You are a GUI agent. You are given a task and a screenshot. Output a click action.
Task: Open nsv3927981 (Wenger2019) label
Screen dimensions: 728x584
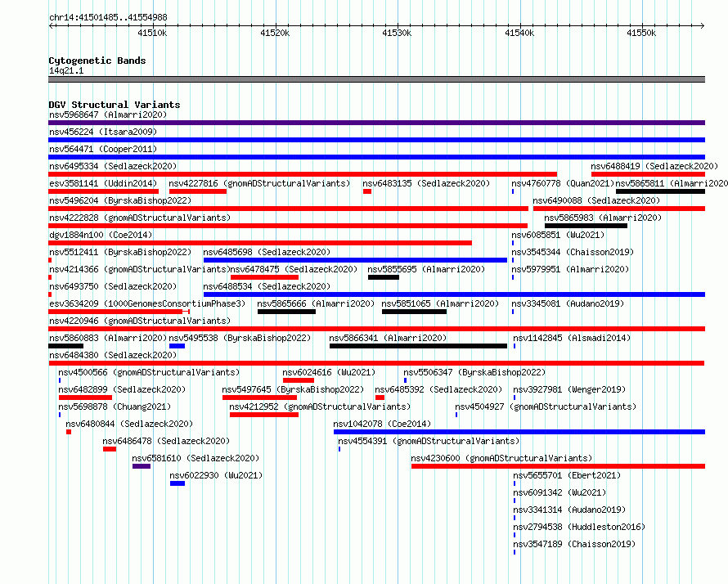click(569, 389)
